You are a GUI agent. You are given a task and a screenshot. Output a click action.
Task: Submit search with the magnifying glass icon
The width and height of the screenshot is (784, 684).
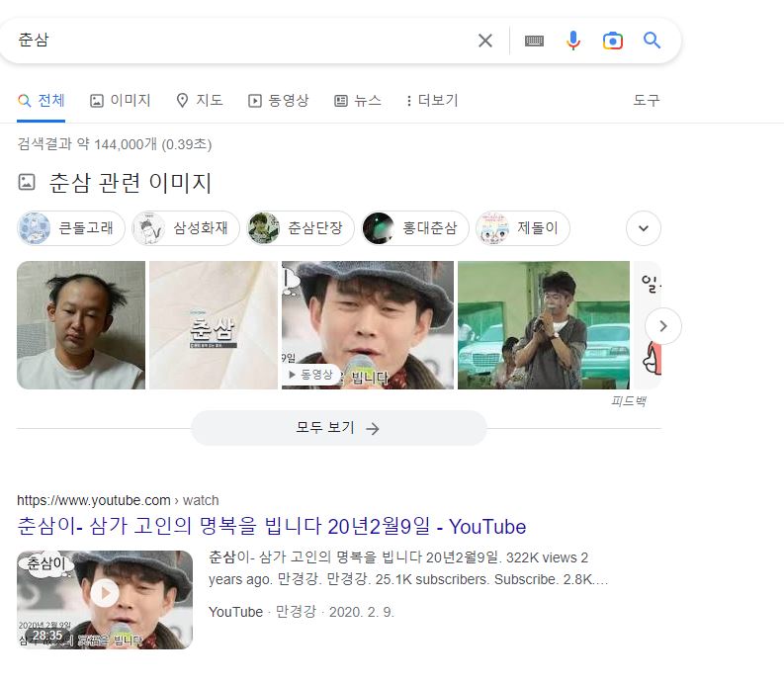652,40
